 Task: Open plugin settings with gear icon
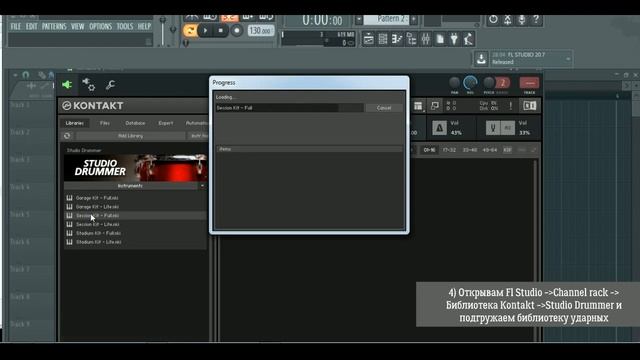(89, 84)
